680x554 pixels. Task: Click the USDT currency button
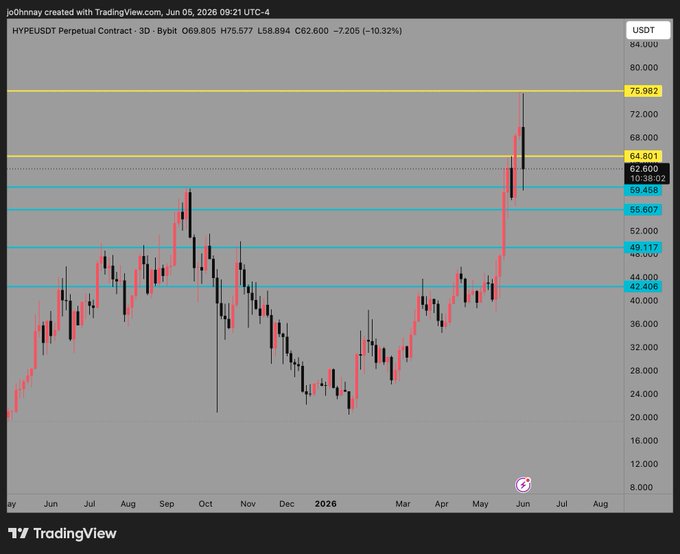click(x=647, y=30)
